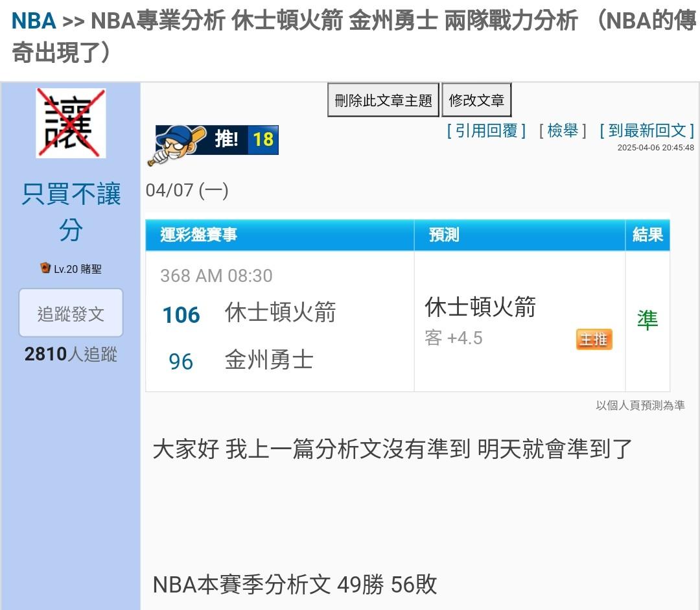This screenshot has height=610, width=700.
Task: Click the 04/07 (一) date text
Action: pos(187,190)
